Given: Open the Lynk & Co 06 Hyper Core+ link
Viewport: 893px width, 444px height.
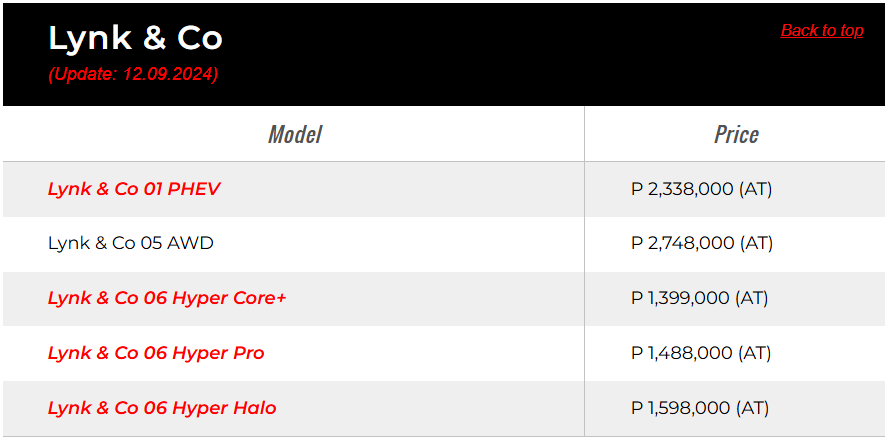Looking at the screenshot, I should coord(167,298).
